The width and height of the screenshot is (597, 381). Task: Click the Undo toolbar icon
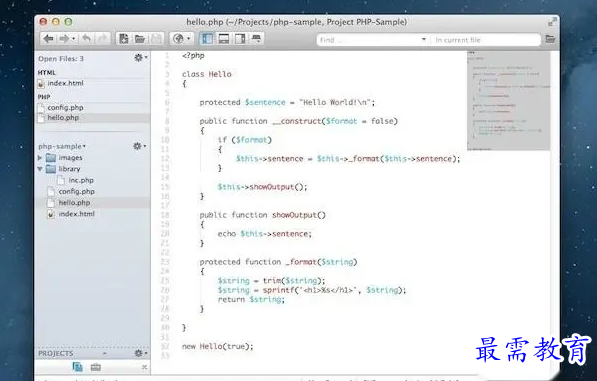point(86,39)
